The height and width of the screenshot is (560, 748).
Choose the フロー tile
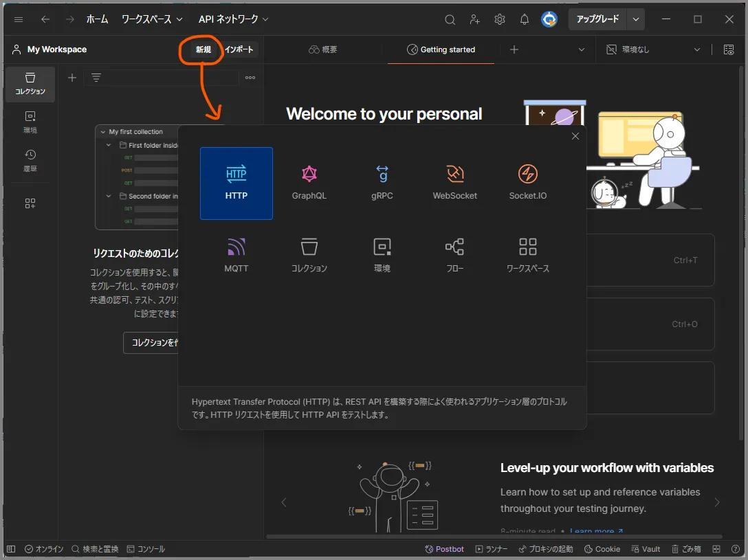pyautogui.click(x=454, y=256)
